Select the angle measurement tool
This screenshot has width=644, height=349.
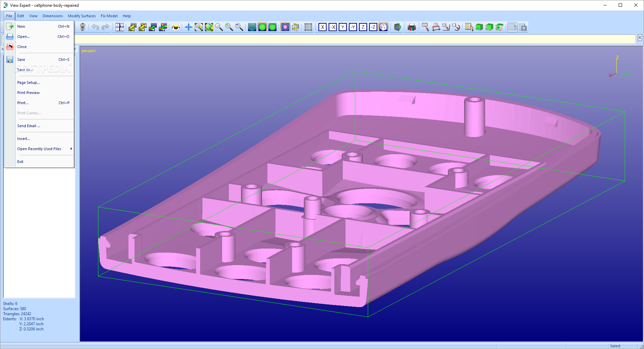coord(446,27)
